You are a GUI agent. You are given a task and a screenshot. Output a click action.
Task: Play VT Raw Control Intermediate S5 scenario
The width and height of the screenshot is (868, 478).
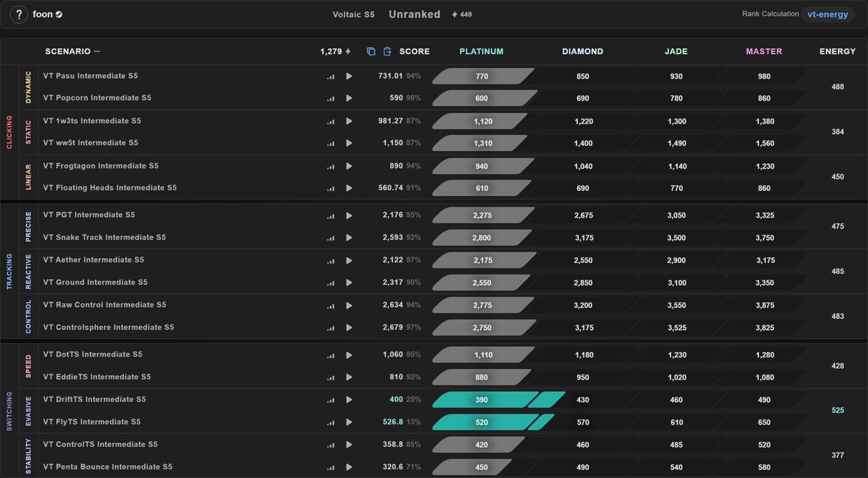click(349, 305)
